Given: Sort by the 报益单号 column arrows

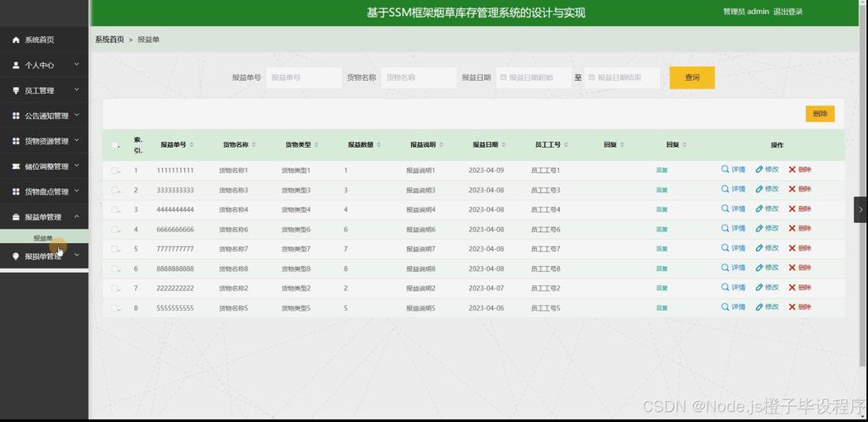Looking at the screenshot, I should pyautogui.click(x=192, y=145).
